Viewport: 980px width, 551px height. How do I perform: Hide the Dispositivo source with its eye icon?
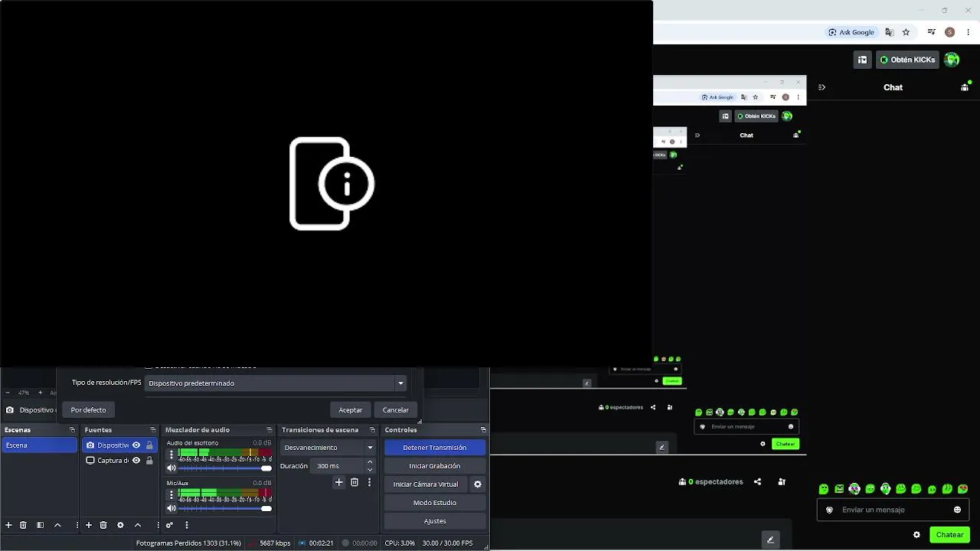click(136, 445)
